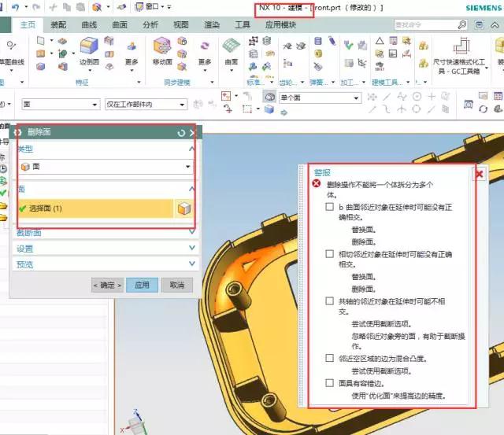Image resolution: width=504 pixels, height=435 pixels.
Task: Close the 警报 alert panel with red X
Action: click(479, 174)
